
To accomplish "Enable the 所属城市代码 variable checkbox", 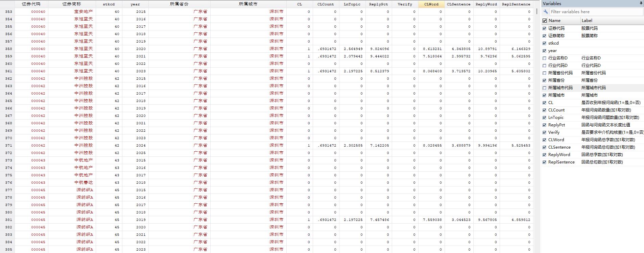I will pyautogui.click(x=544, y=88).
